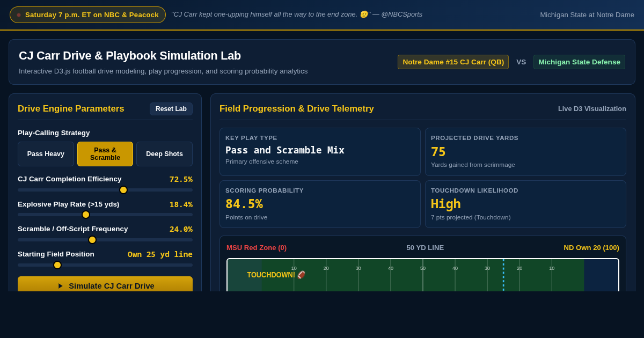Click the Saturday 7 p.m. ET broadcast badge
This screenshot has height=338, width=644.
(x=87, y=15)
